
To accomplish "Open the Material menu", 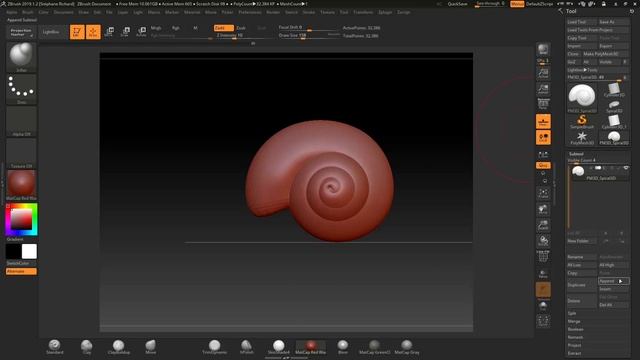I will (x=192, y=12).
